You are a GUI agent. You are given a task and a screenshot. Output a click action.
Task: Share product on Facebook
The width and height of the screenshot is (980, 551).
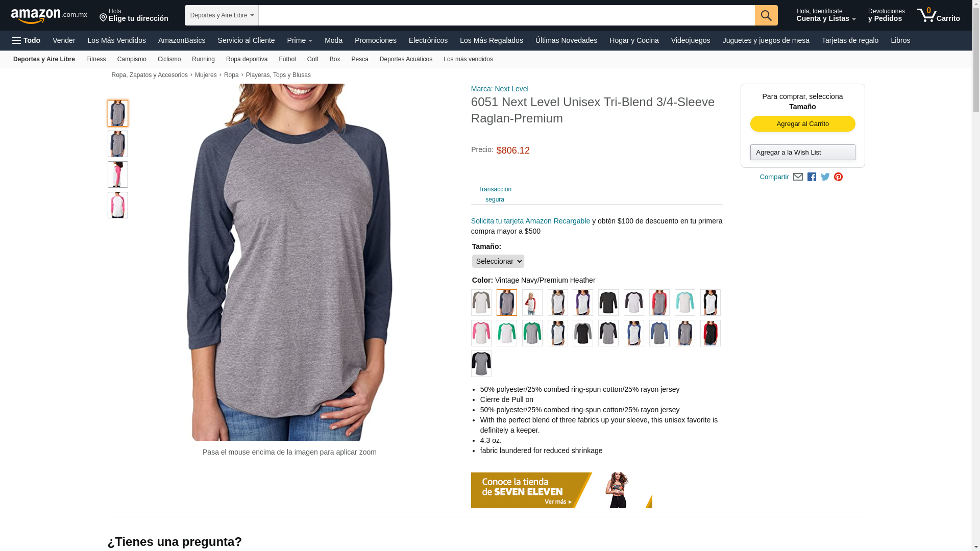pyautogui.click(x=812, y=177)
